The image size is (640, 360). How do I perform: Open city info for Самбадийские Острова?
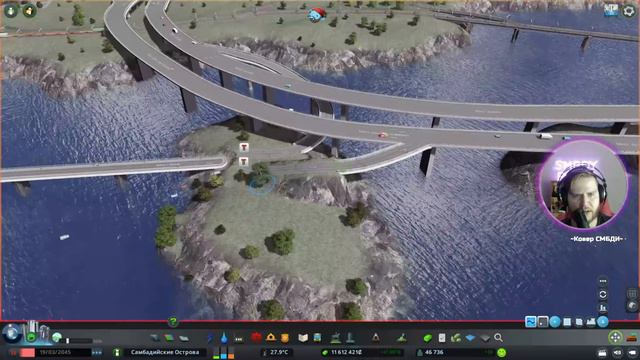pyautogui.click(x=165, y=352)
